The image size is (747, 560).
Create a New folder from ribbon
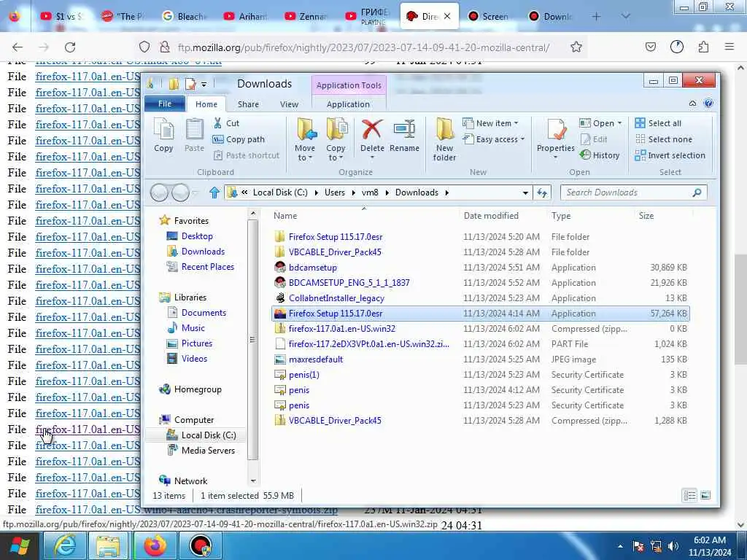pos(444,139)
